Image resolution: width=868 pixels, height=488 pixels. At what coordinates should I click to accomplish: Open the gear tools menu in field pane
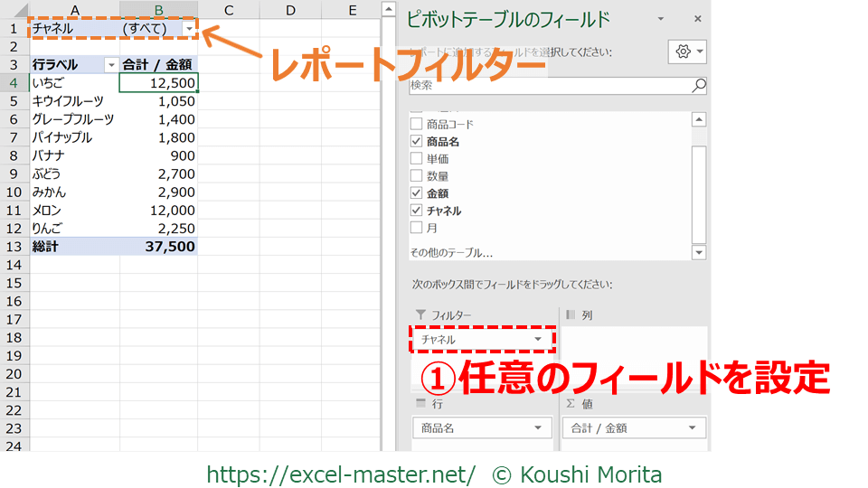point(687,52)
